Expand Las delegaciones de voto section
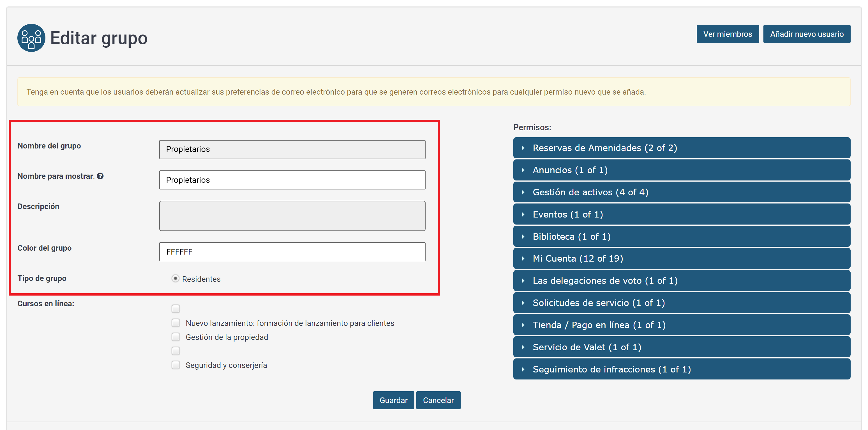The width and height of the screenshot is (868, 430). [681, 281]
